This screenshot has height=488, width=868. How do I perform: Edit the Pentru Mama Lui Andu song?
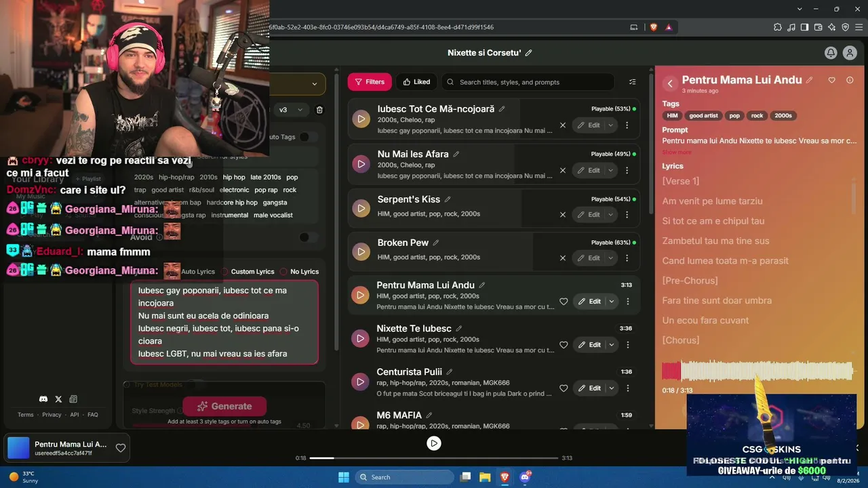pos(589,302)
